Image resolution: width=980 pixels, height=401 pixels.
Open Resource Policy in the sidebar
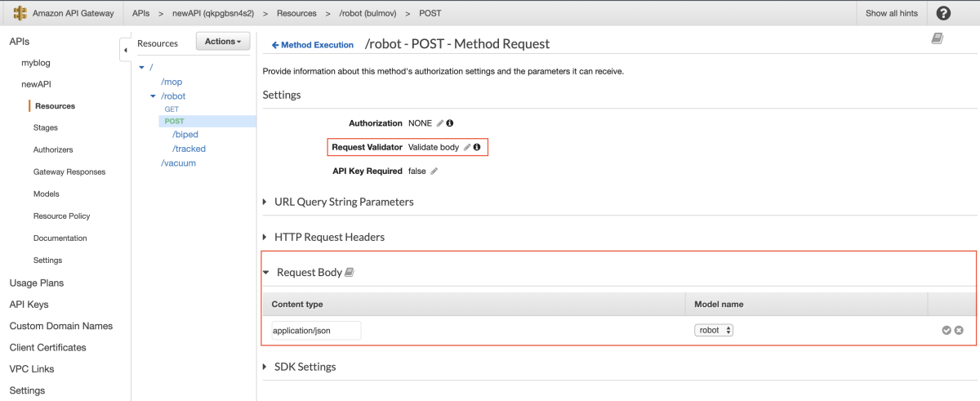62,216
